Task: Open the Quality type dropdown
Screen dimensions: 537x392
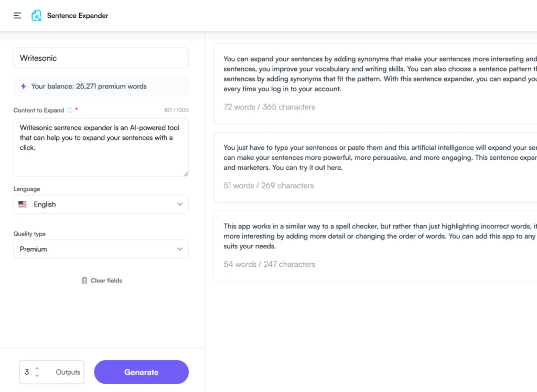Action: [x=101, y=249]
